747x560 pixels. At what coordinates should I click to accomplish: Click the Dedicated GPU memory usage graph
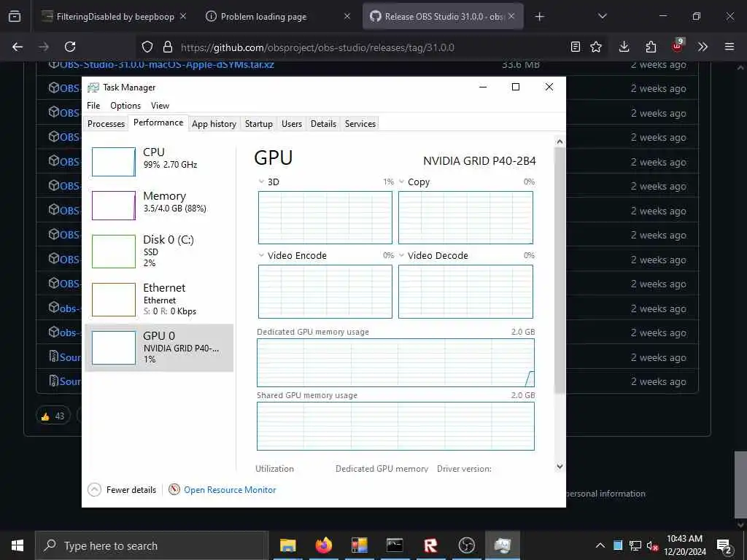(395, 362)
